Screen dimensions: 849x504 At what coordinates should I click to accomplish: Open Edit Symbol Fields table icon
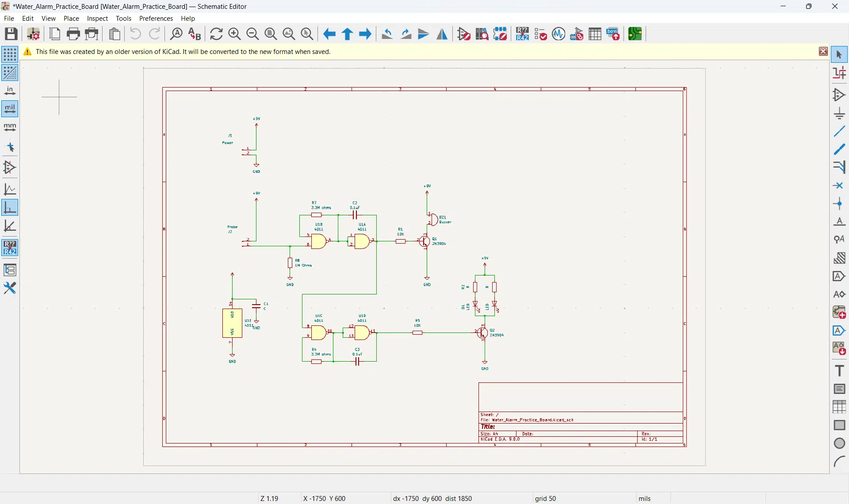point(595,34)
